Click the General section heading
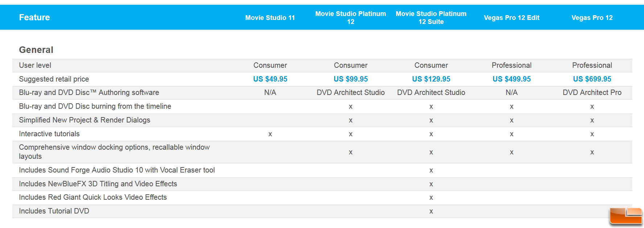Viewport: 644px width, 228px height. tap(36, 50)
